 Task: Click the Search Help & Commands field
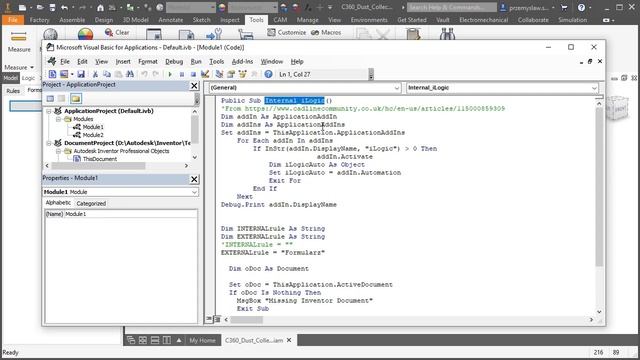pos(452,7)
